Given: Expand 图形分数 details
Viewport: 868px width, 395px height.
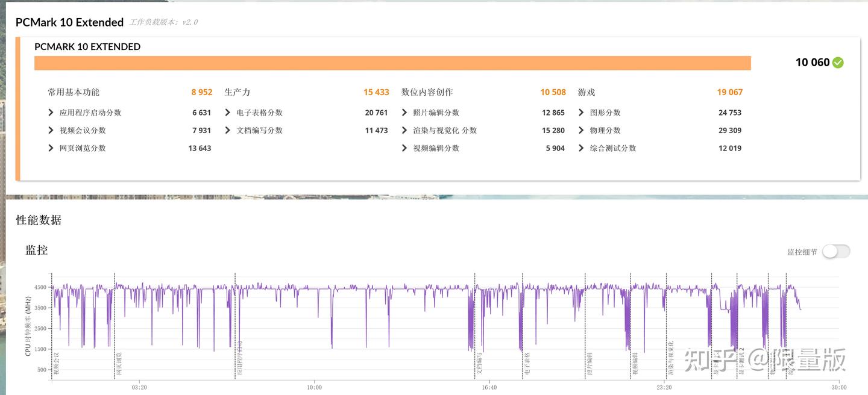Looking at the screenshot, I should click(x=581, y=113).
